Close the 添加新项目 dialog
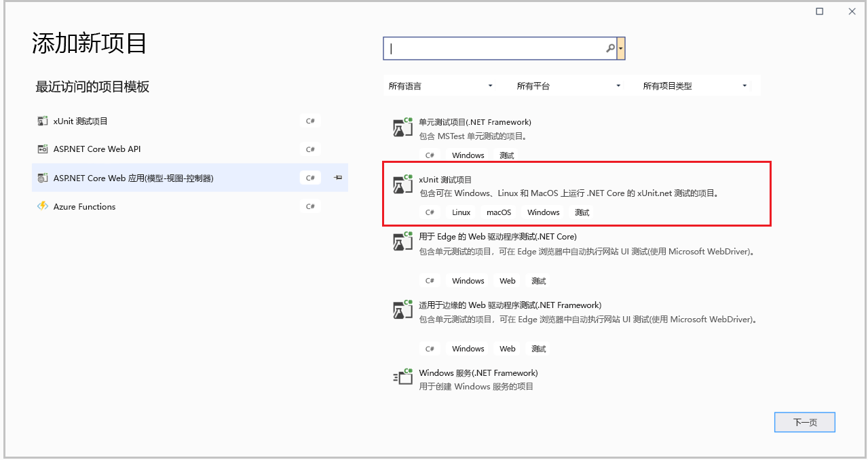Screen dimensions: 868x460 [x=852, y=12]
